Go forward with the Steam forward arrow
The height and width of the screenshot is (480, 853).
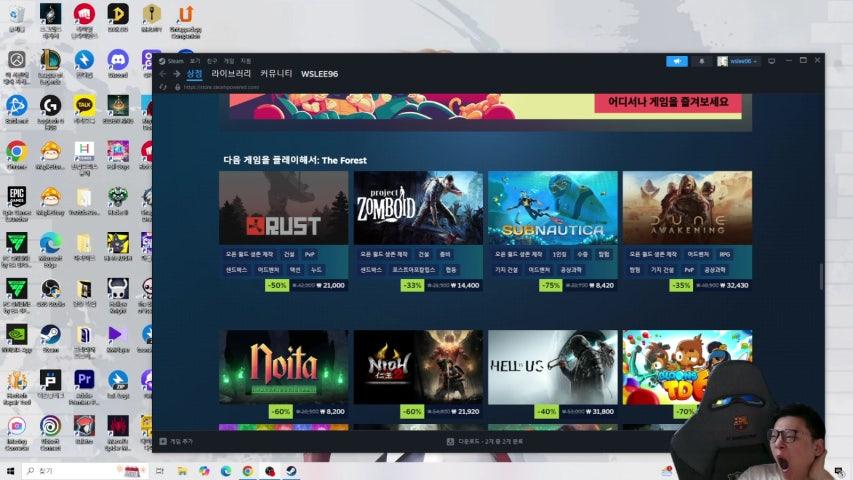pyautogui.click(x=176, y=73)
